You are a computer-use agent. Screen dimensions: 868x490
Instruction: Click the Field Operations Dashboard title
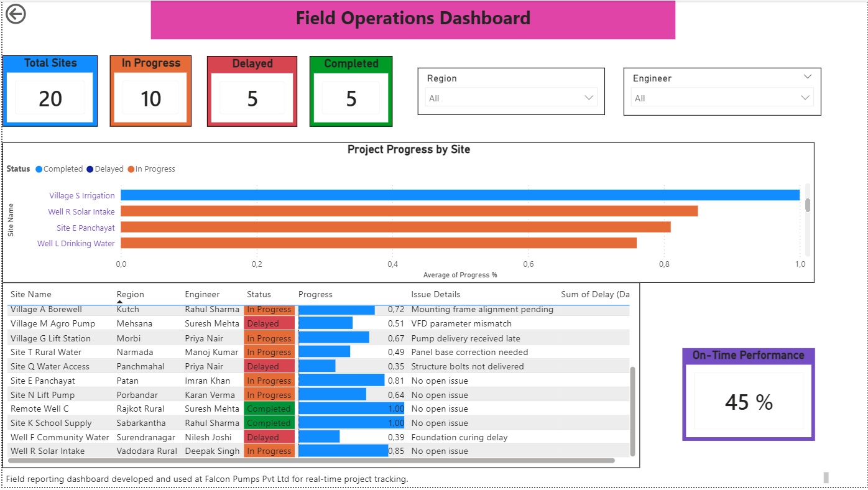[x=413, y=18]
